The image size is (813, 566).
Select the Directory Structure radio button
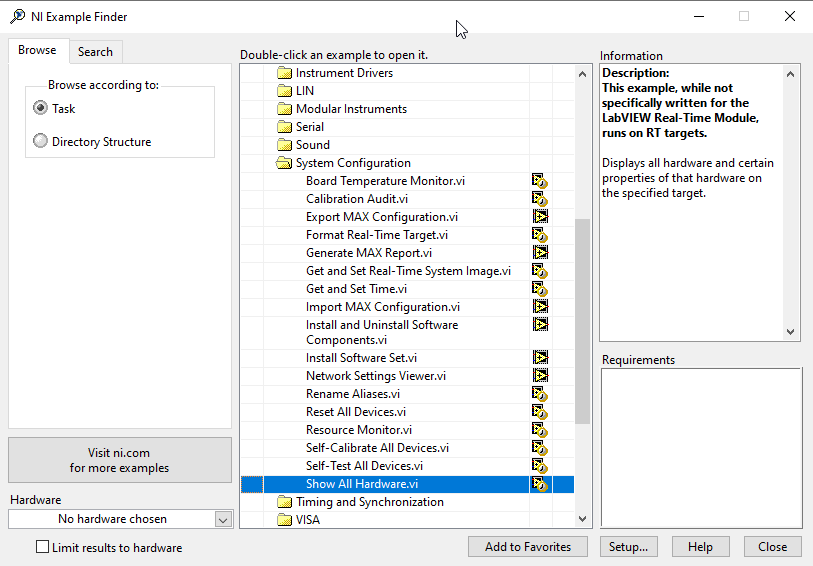pyautogui.click(x=41, y=141)
